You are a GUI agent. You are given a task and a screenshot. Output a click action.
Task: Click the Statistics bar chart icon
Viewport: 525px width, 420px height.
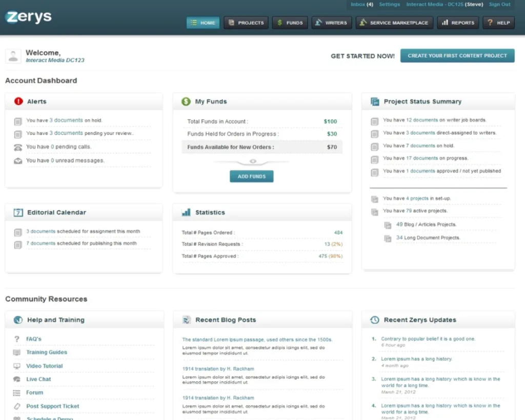click(186, 213)
